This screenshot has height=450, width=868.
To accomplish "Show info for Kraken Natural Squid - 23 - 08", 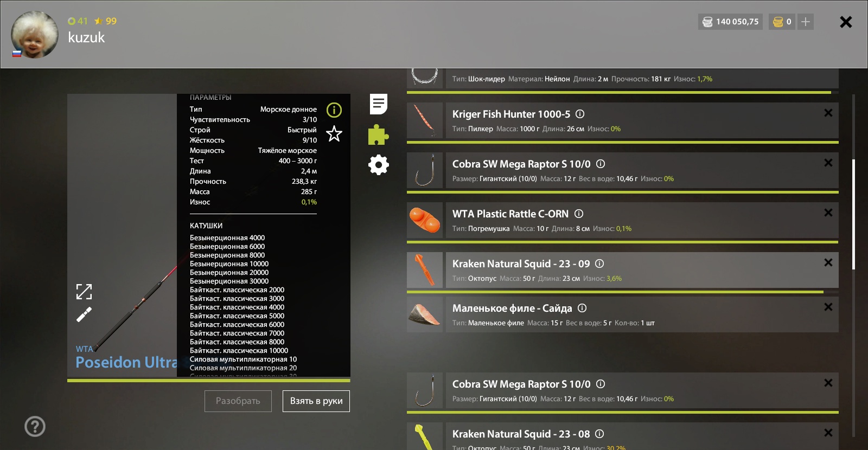I will click(599, 434).
